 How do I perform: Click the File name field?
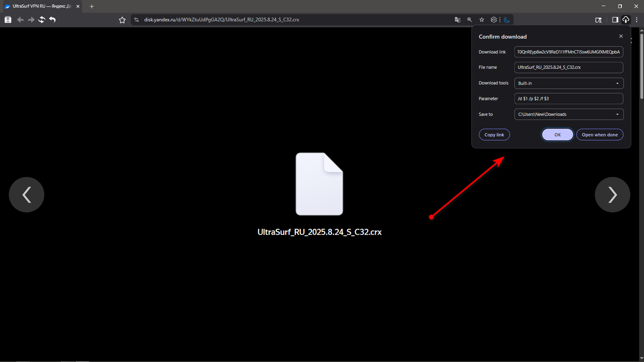click(569, 67)
